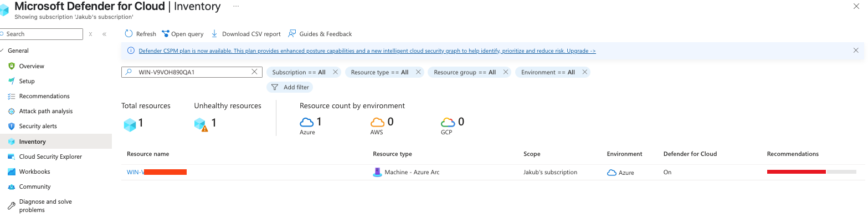Click the info icon in the banner
This screenshot has width=868, height=217.
pyautogui.click(x=131, y=51)
